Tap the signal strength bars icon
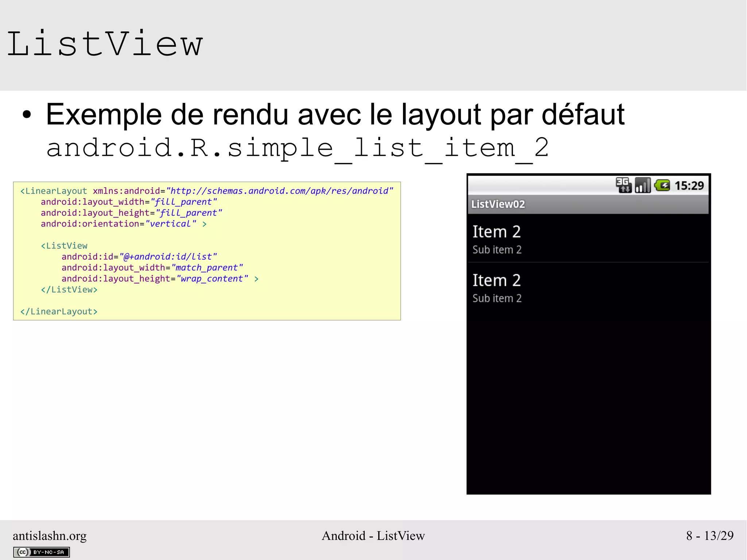The height and width of the screenshot is (560, 747). 643,185
